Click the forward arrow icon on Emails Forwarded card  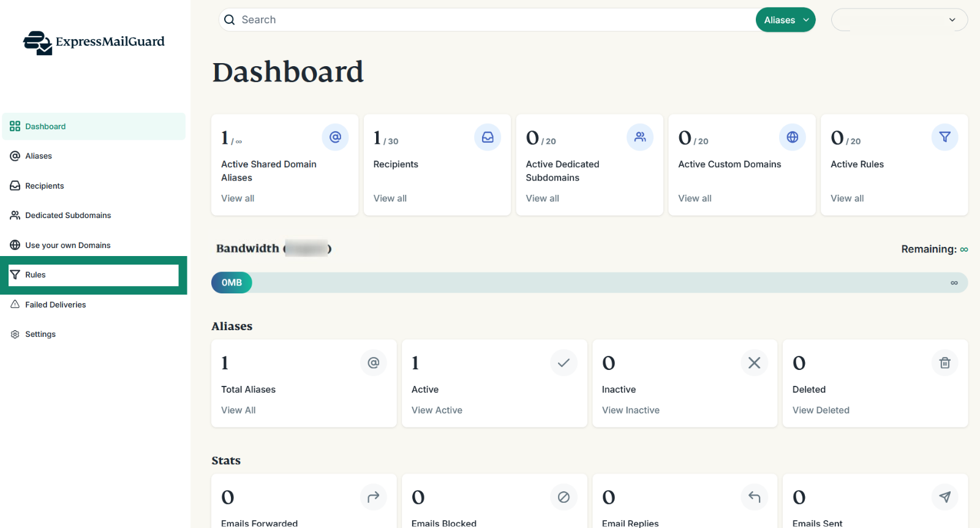(x=374, y=497)
